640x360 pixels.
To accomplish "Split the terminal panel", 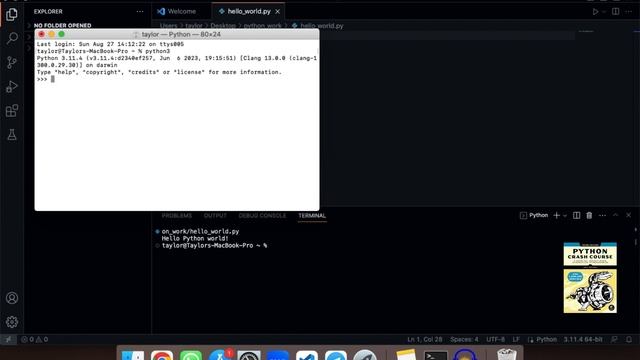I will 576,215.
